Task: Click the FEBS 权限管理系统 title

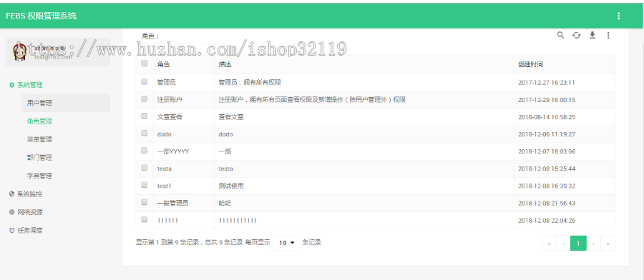Action: [41, 16]
